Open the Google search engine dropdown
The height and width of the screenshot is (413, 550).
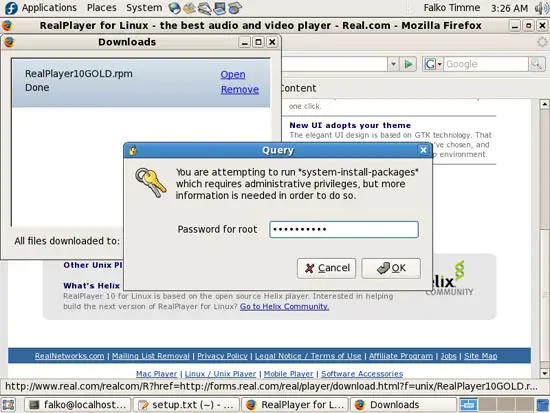(x=433, y=64)
